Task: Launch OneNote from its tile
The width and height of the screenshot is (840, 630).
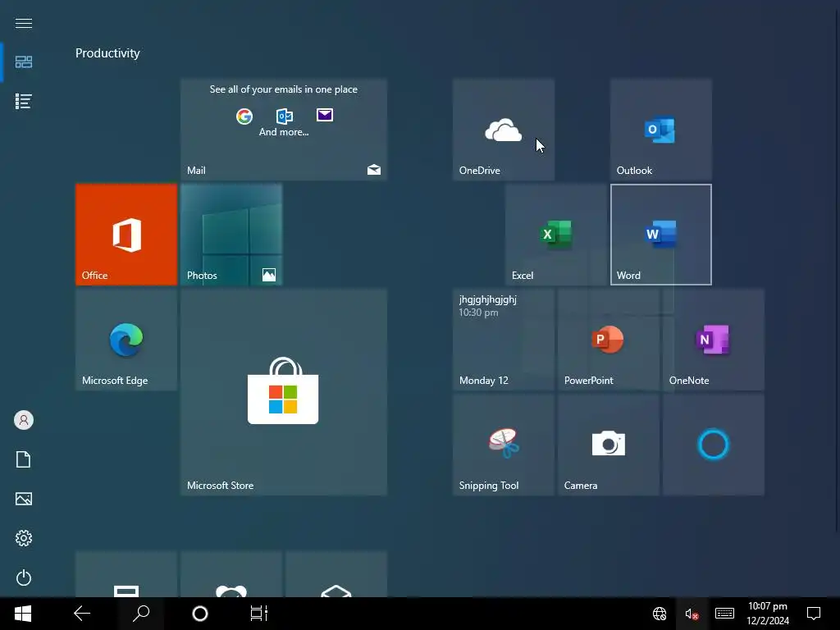Action: [x=713, y=340]
